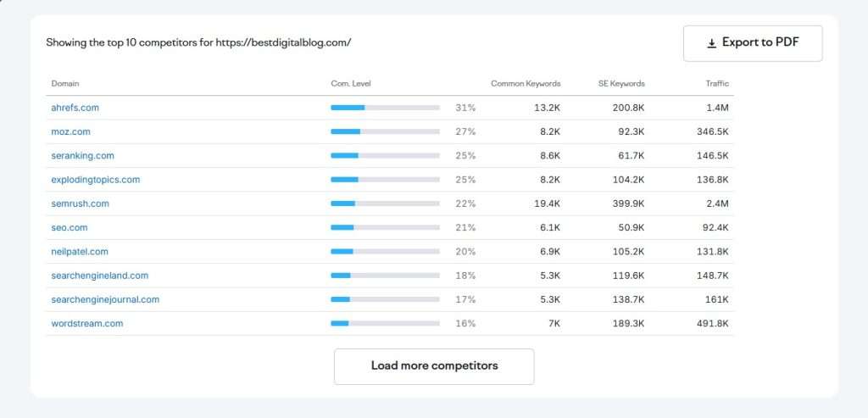Screen dimensions: 868x418
Task: Sort by Traffic column header
Action: pos(715,83)
